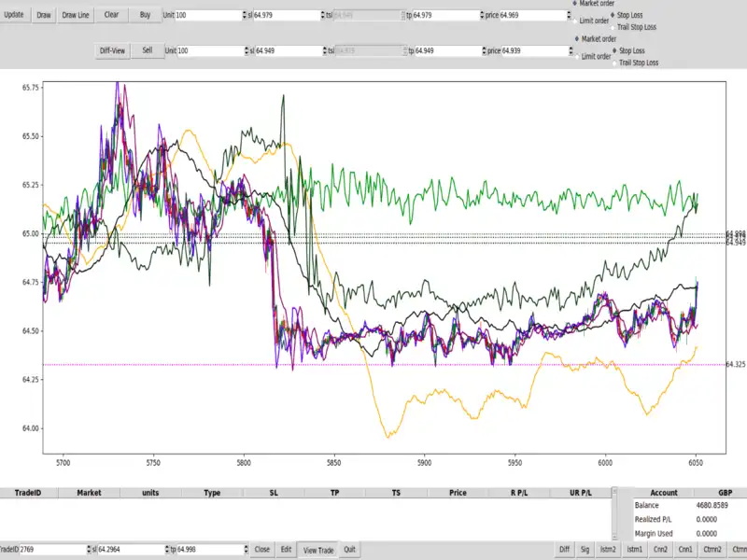
Task: Open the Diff-View mode
Action: click(x=112, y=50)
